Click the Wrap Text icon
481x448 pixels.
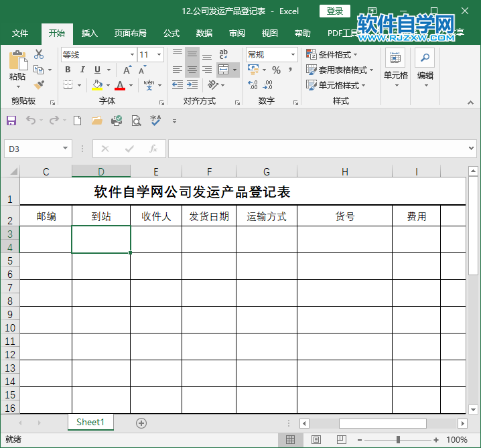pyautogui.click(x=223, y=54)
